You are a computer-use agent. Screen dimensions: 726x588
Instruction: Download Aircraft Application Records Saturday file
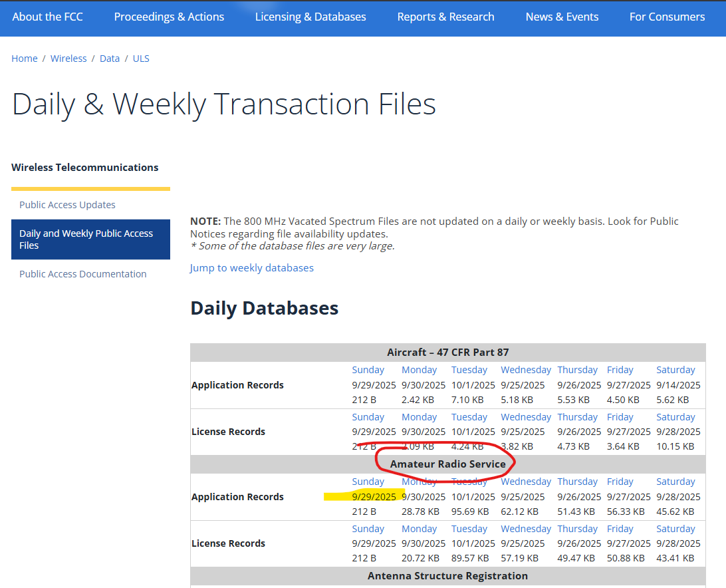click(x=675, y=370)
